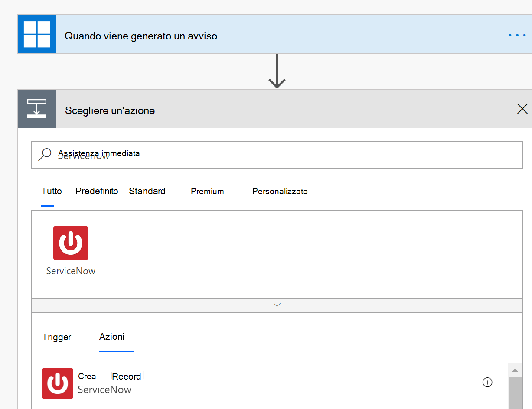Click the arrow connecting trigger to action

tap(277, 72)
